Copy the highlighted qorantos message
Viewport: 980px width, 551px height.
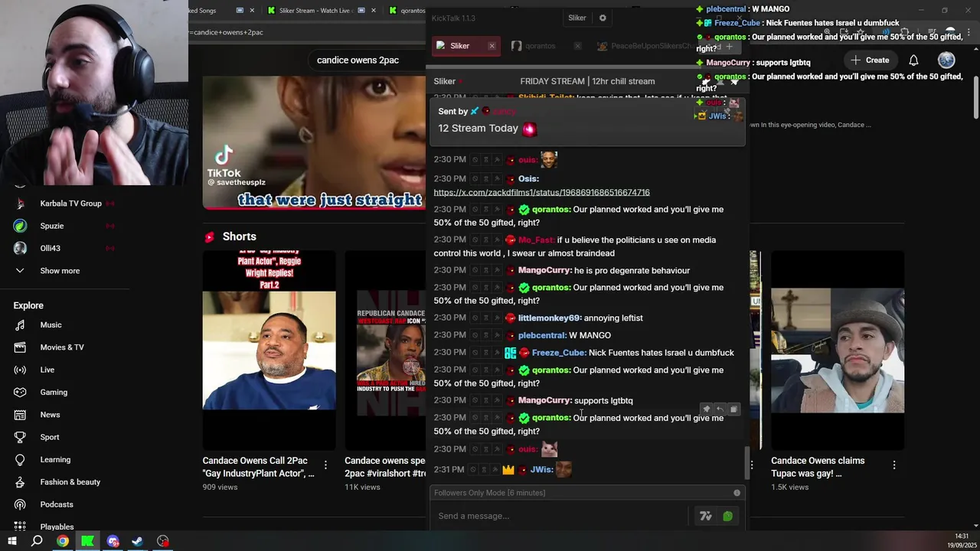coord(733,409)
